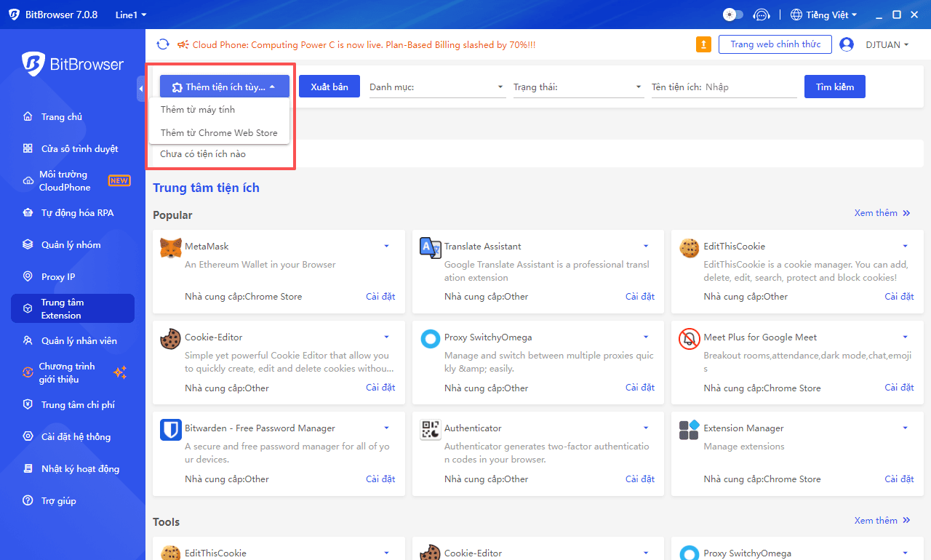Open the MetaMask card dropdown arrow

386,246
